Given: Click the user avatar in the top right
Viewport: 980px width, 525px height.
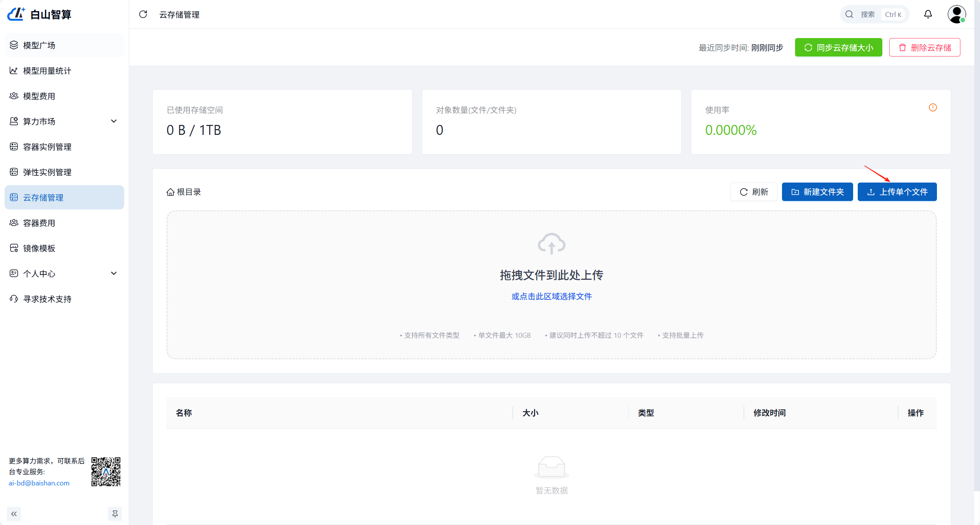Looking at the screenshot, I should point(956,14).
